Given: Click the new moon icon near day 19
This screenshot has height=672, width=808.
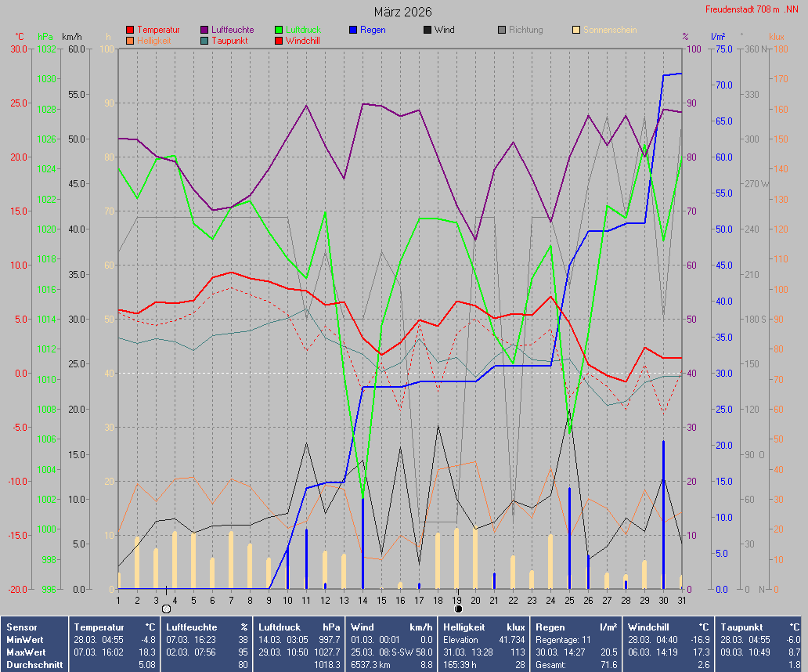Looking at the screenshot, I should click(x=458, y=609).
